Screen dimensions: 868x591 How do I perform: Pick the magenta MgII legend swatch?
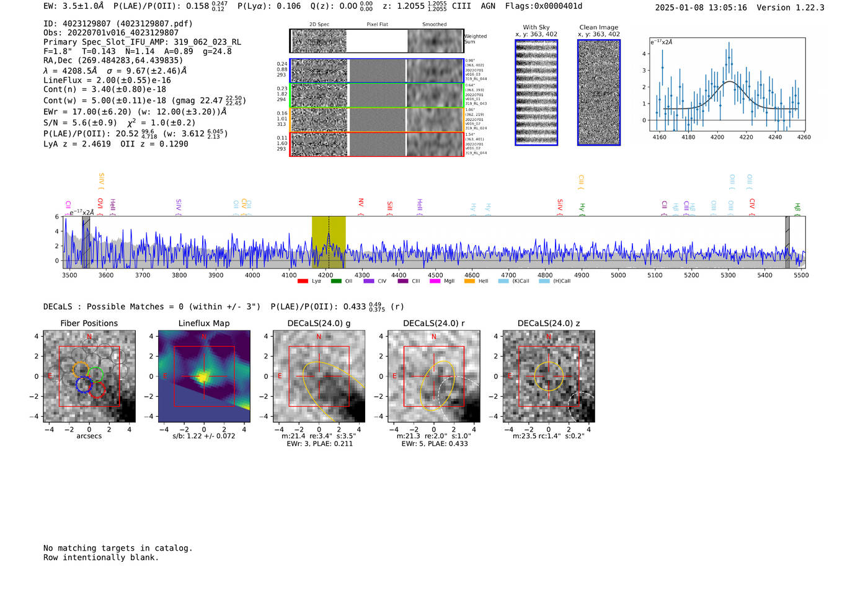pyautogui.click(x=435, y=281)
